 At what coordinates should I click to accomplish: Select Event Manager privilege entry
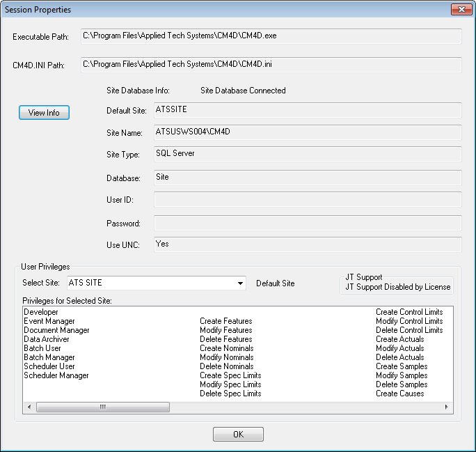[x=49, y=321]
